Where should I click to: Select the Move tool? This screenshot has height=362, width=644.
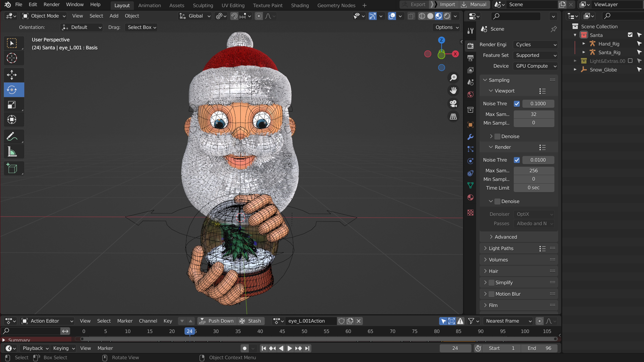[x=12, y=75]
